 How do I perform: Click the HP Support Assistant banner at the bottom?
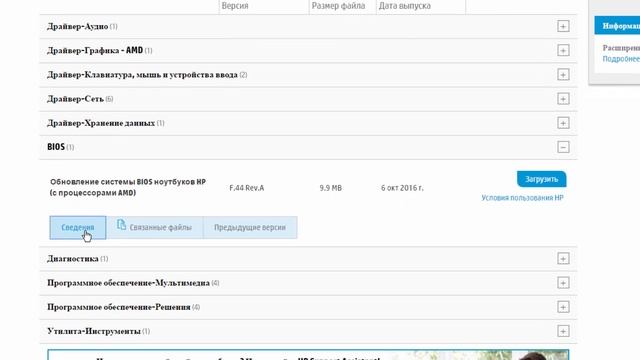[308, 355]
